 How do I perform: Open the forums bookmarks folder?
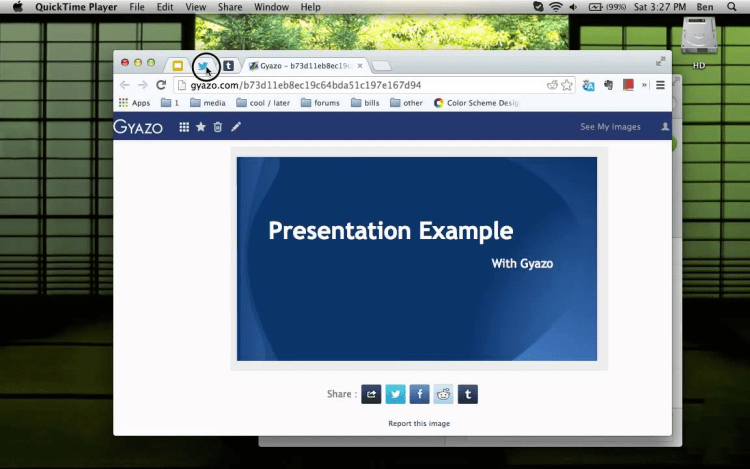pos(320,103)
